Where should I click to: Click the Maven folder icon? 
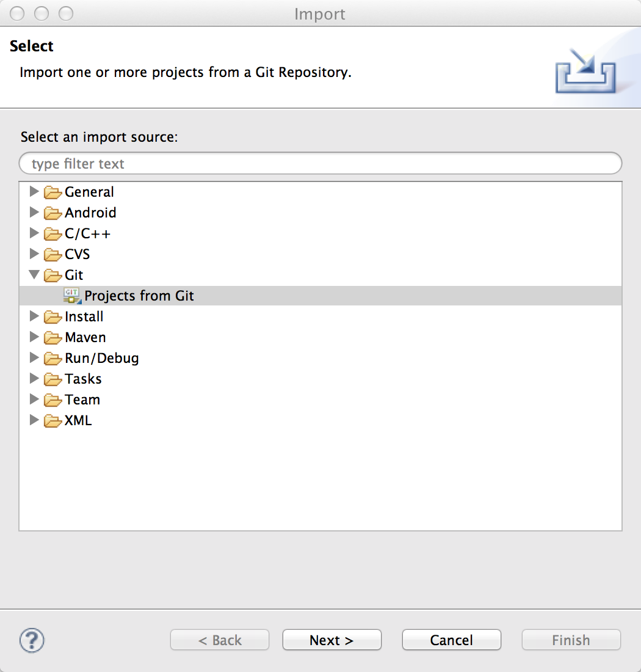click(x=53, y=338)
